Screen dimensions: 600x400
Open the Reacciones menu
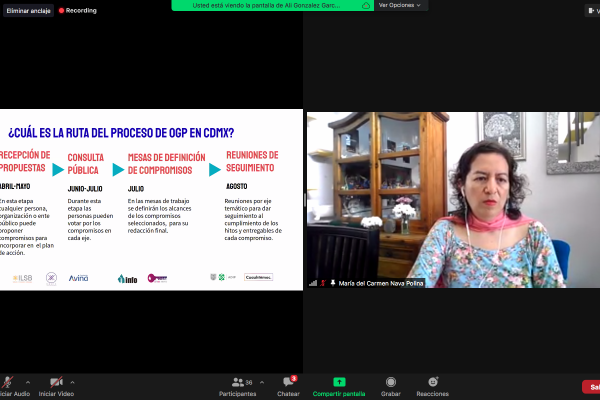(433, 387)
